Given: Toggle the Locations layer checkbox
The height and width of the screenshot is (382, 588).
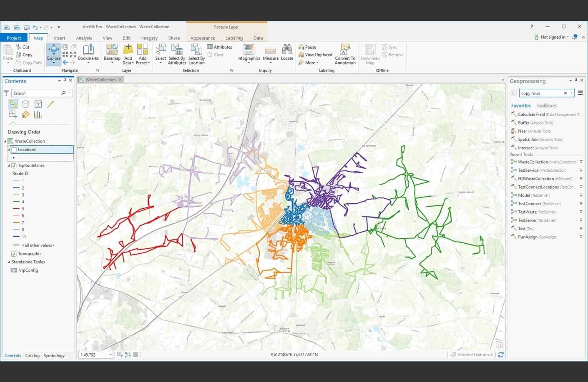Looking at the screenshot, I should (14, 150).
